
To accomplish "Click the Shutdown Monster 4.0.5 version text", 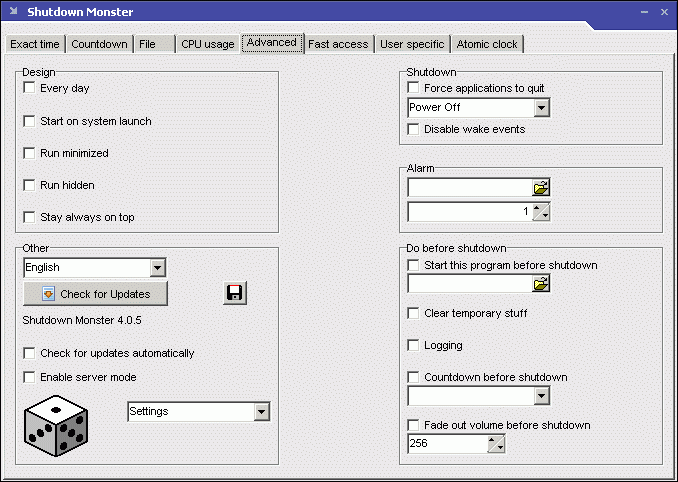I will 82,320.
